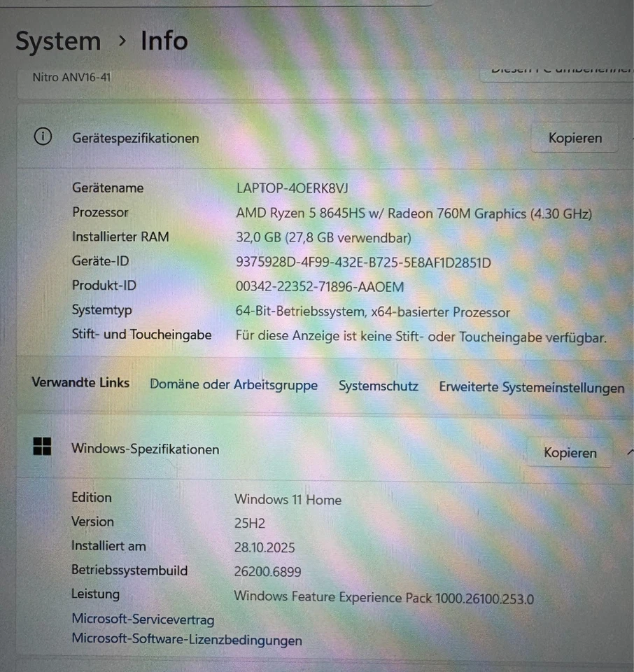Select "System" in the breadcrumb navigation

pyautogui.click(x=58, y=41)
